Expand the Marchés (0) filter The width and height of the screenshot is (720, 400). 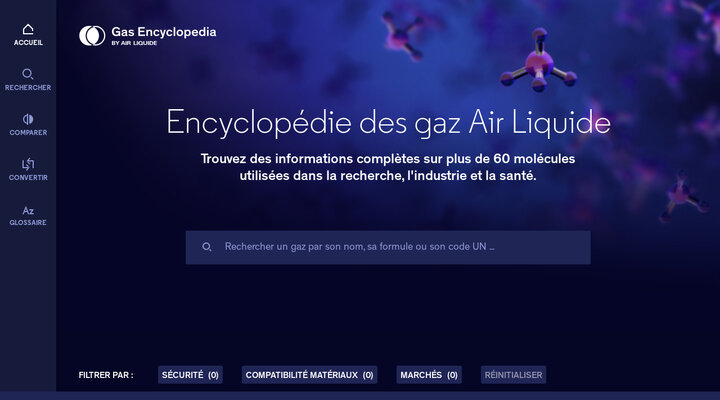pos(429,375)
